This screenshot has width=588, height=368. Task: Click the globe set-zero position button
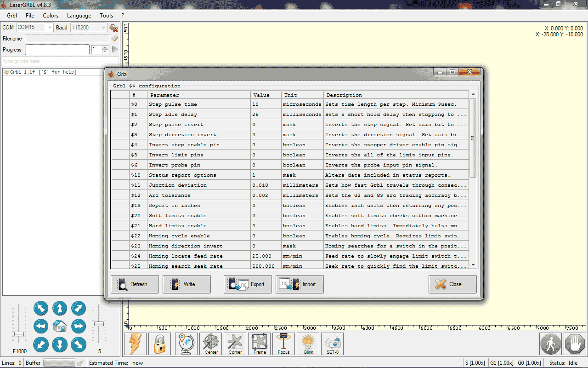[x=186, y=344]
